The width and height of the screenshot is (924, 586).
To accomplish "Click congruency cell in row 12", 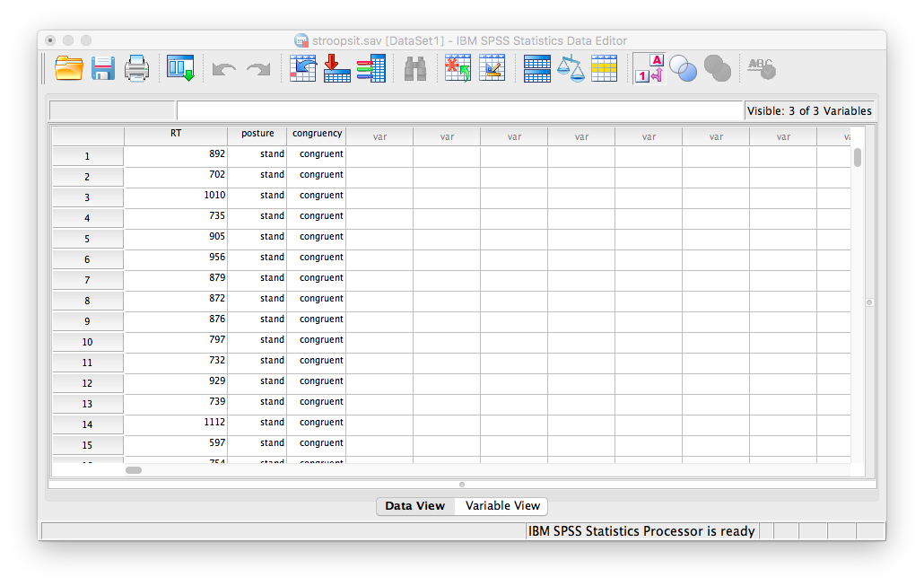I will point(317,383).
